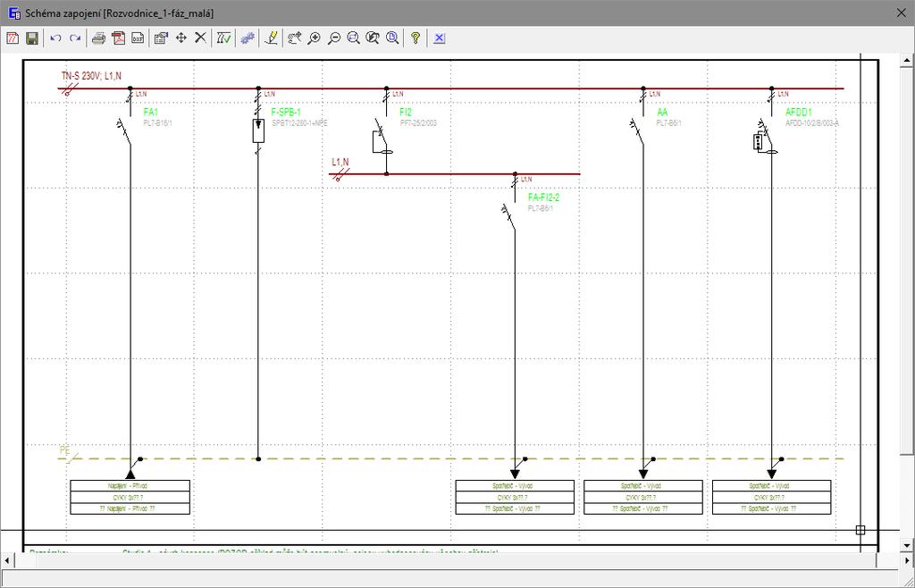
Task: Click the zoom whole page icon
Action: 391,38
